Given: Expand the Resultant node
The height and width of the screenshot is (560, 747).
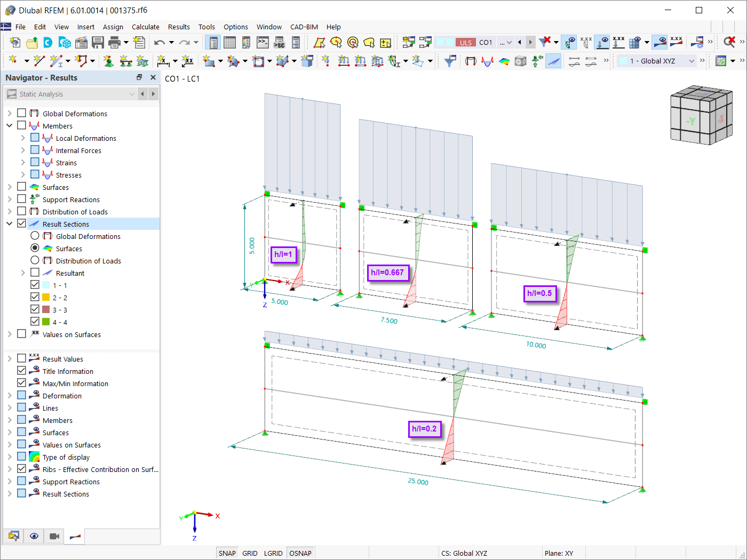Looking at the screenshot, I should coord(23,273).
